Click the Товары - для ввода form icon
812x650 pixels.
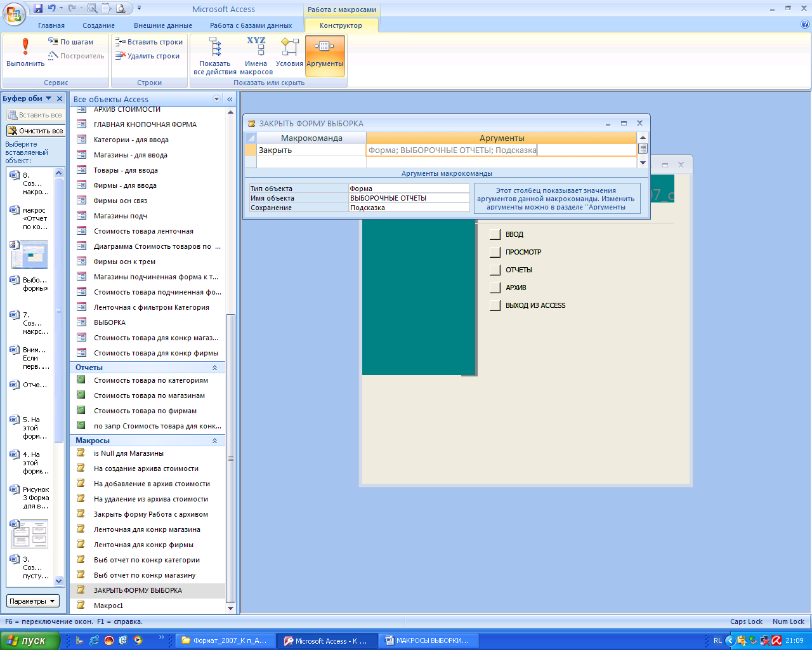click(81, 169)
